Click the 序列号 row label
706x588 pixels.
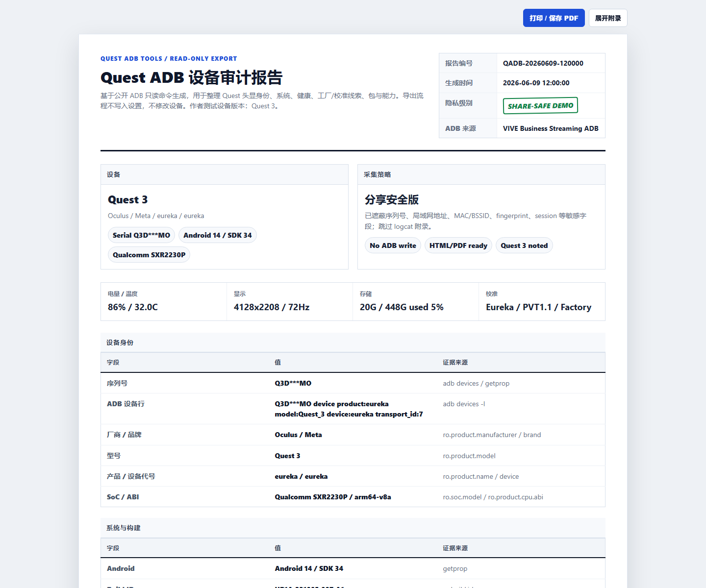point(117,383)
